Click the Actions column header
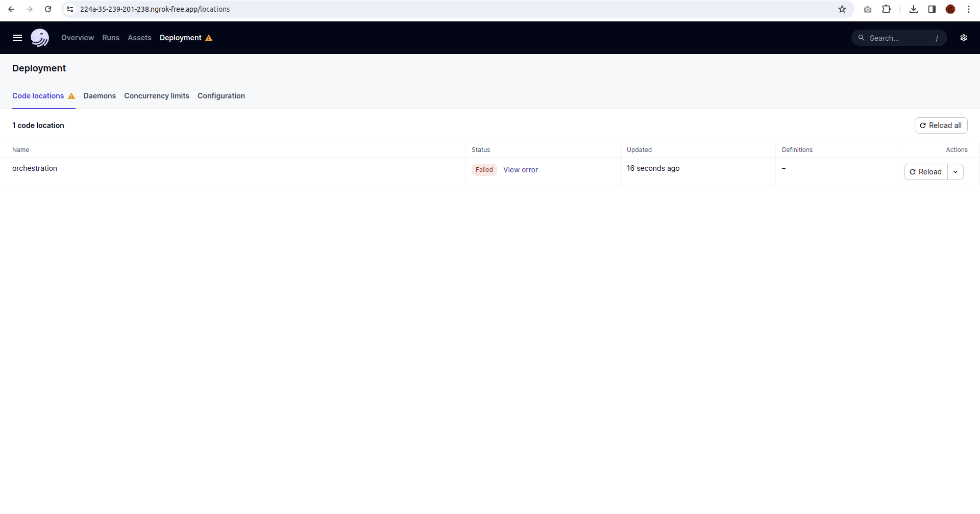The height and width of the screenshot is (514, 980). 957,150
